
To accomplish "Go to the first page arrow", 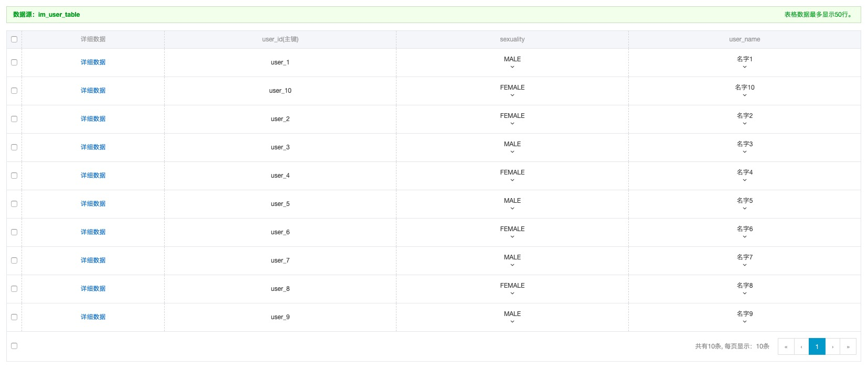I will tap(786, 346).
